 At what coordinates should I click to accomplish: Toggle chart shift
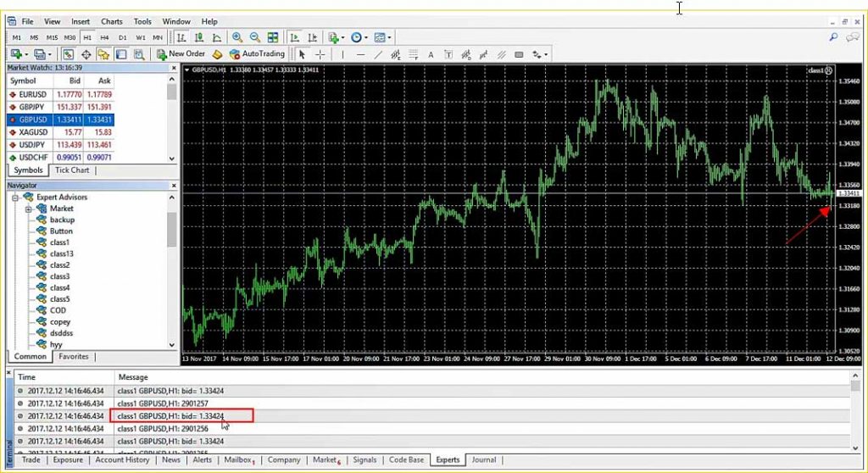pos(312,37)
